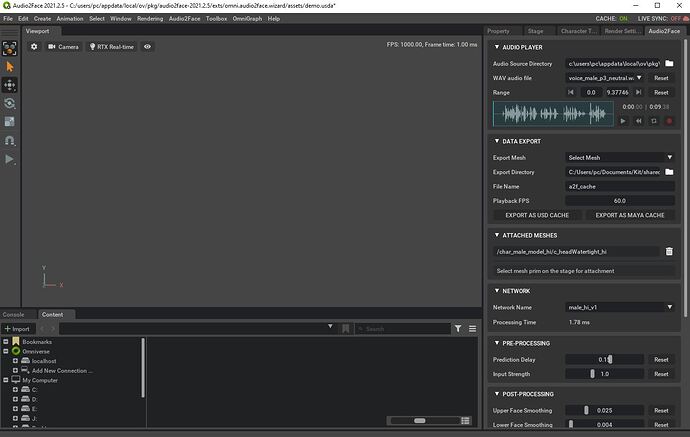
Task: Adjust the Input Strength slider
Action: tap(604, 374)
